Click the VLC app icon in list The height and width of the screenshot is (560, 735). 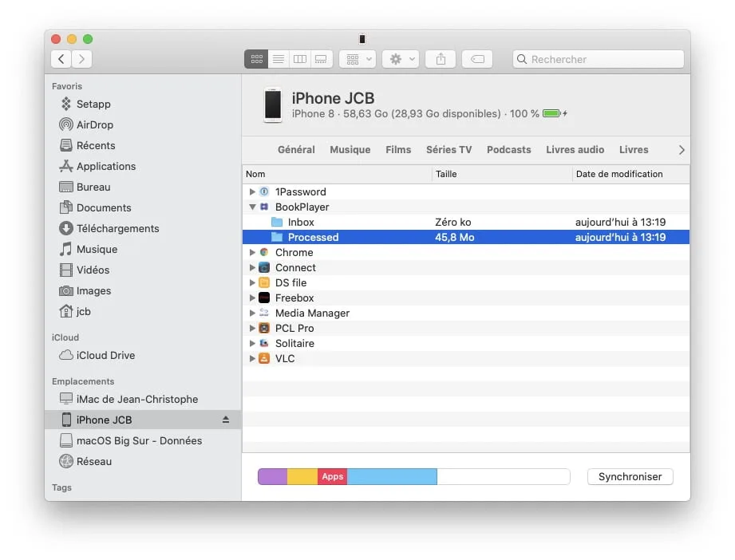click(264, 358)
